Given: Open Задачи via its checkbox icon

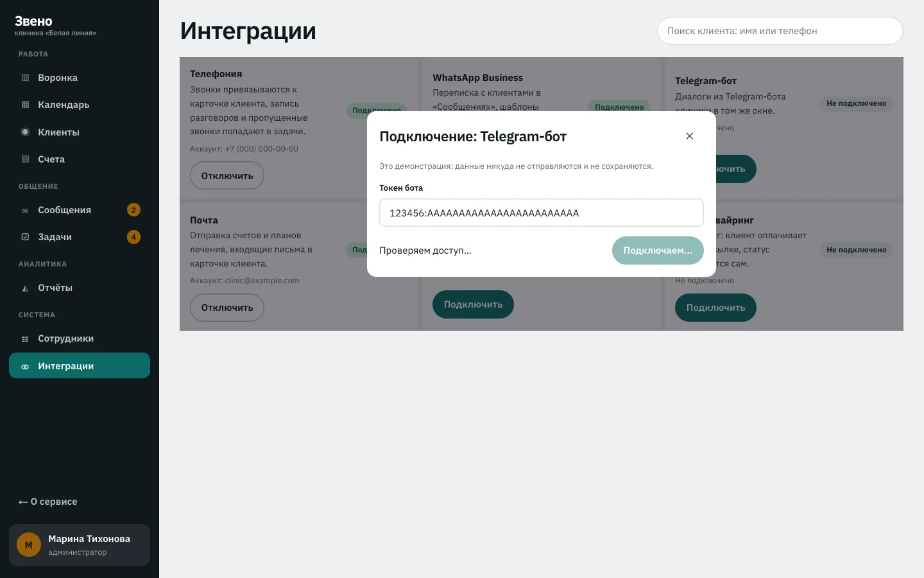Looking at the screenshot, I should pos(25,237).
